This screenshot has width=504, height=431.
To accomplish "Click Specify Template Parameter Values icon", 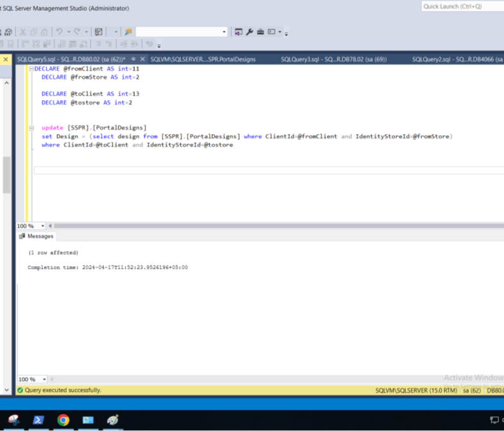I will [150, 44].
